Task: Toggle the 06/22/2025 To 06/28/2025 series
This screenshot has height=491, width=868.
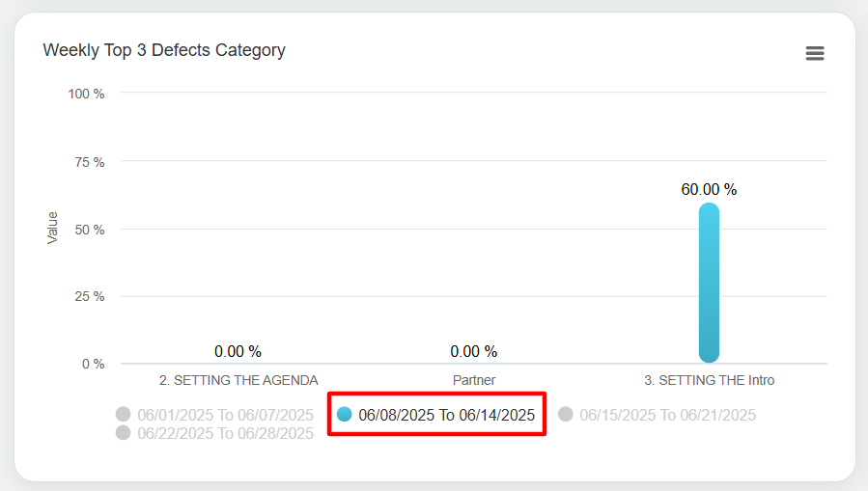Action: (x=225, y=433)
